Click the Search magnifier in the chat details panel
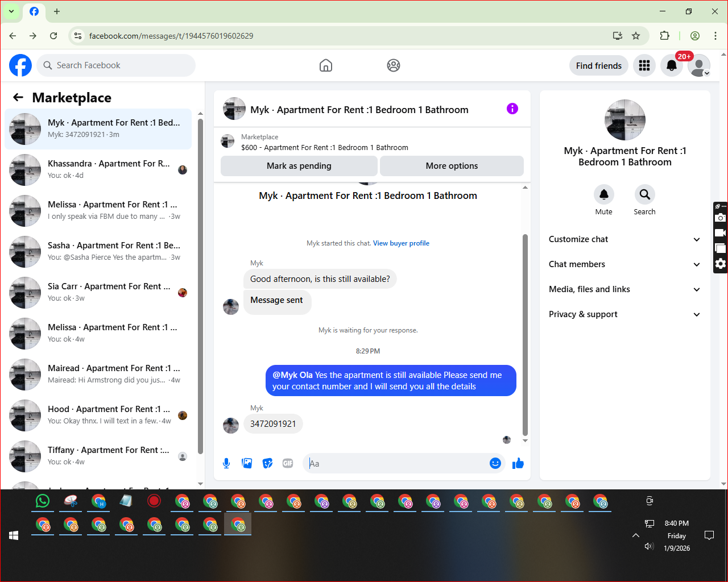 point(645,194)
